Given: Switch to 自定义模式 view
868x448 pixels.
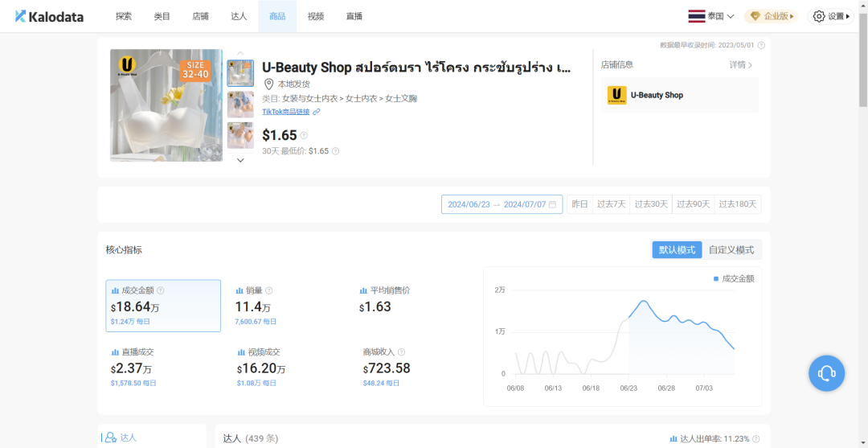Looking at the screenshot, I should point(731,250).
